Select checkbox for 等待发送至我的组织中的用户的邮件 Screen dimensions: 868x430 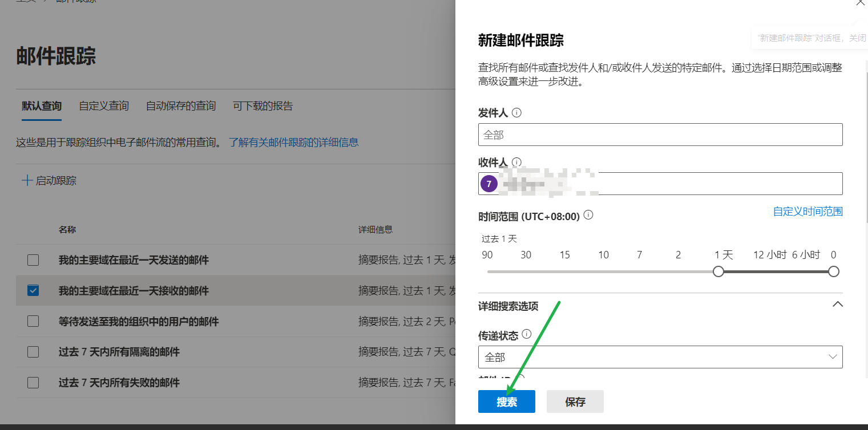pos(33,321)
